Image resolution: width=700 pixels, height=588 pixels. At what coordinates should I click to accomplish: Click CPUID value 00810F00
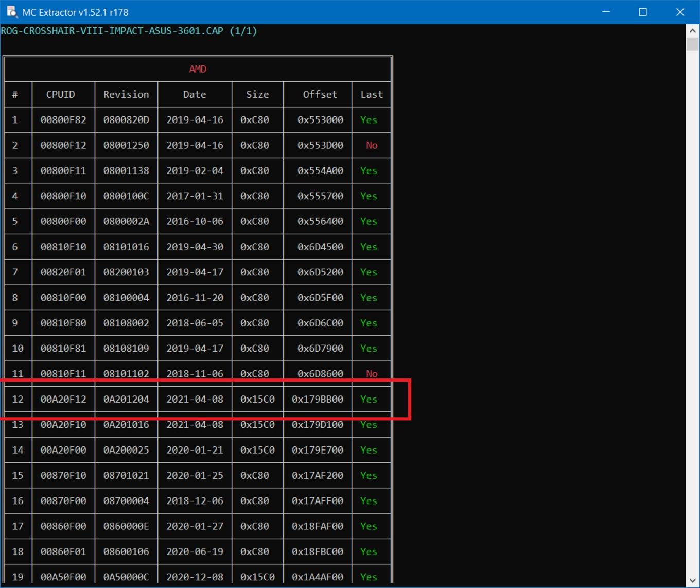coord(63,298)
